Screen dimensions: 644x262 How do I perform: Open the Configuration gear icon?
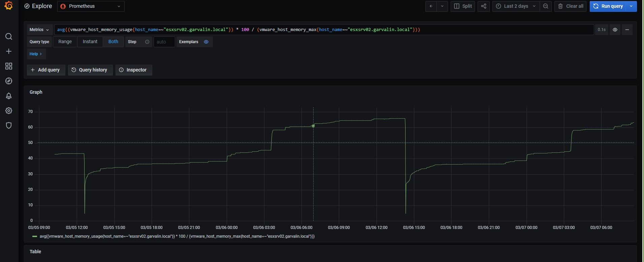[9, 111]
